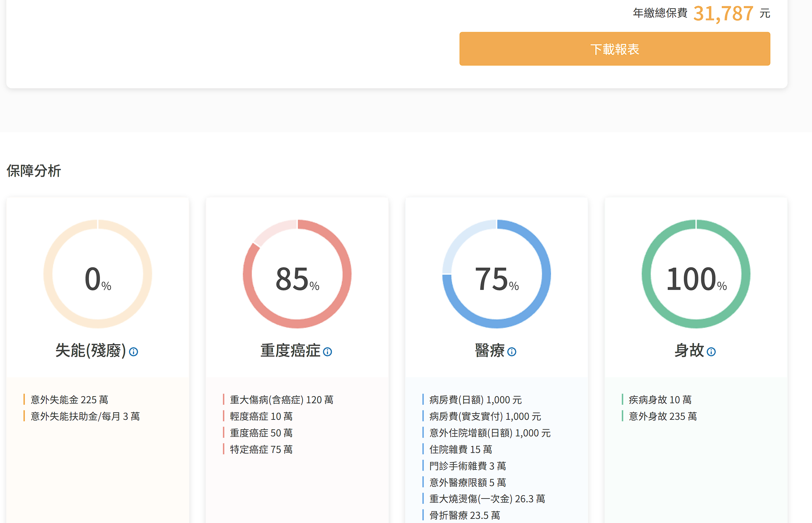Click the 重大傷病(含癌症) 120 萬 item

(282, 399)
